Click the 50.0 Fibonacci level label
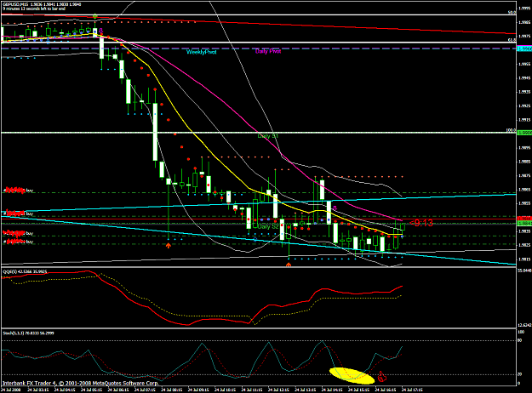This screenshot has height=393, width=532. (x=512, y=13)
